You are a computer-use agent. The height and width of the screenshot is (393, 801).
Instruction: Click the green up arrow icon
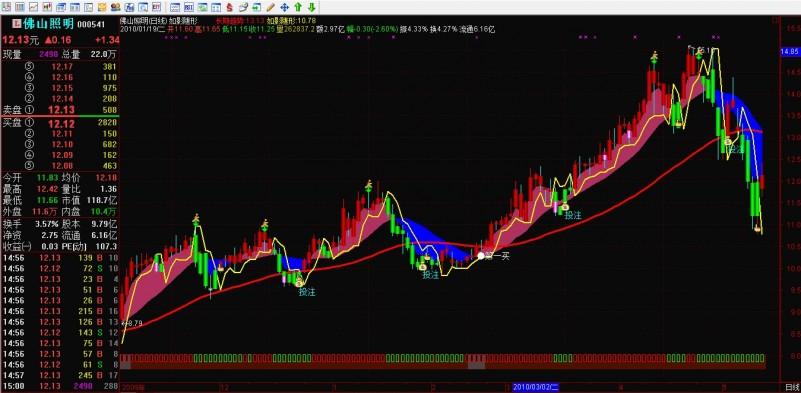298,7
